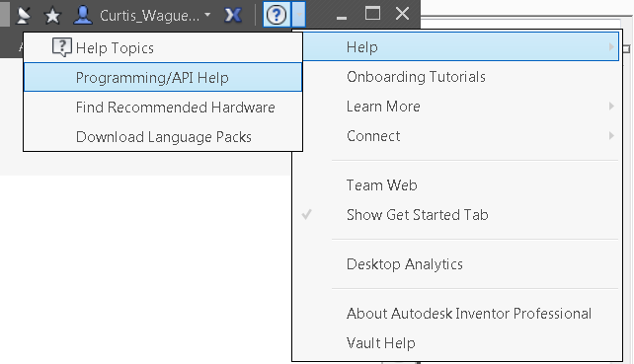The image size is (634, 364).
Task: Select Find Recommended Hardware
Action: tap(163, 108)
